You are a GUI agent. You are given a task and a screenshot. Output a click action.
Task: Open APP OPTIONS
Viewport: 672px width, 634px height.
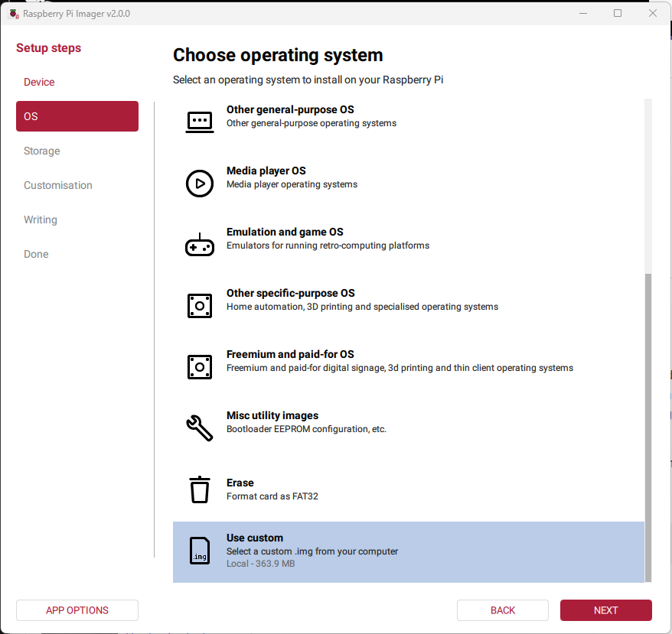[x=77, y=610]
